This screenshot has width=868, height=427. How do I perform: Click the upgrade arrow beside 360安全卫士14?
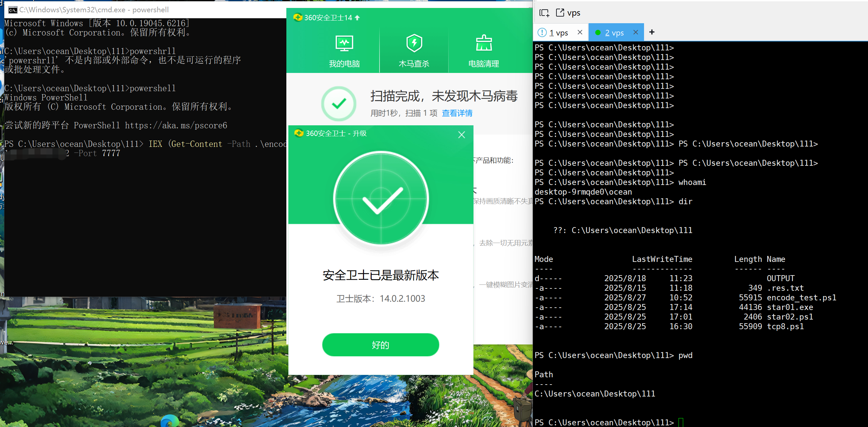click(x=357, y=18)
